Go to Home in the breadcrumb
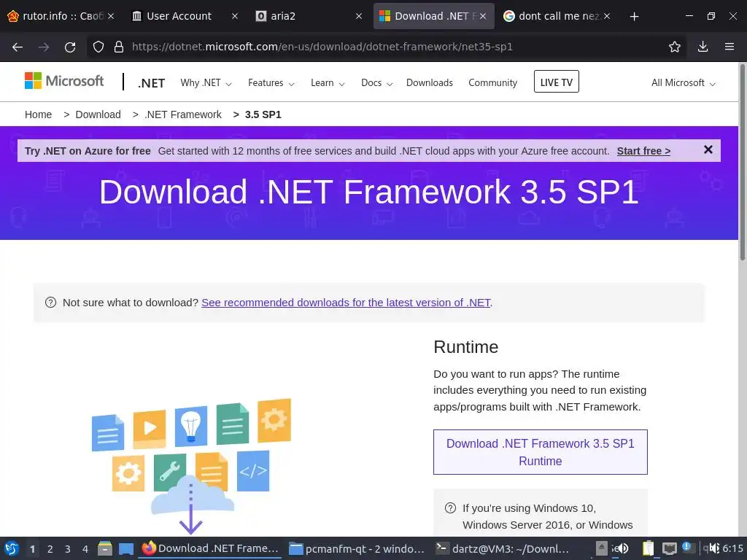 click(38, 114)
